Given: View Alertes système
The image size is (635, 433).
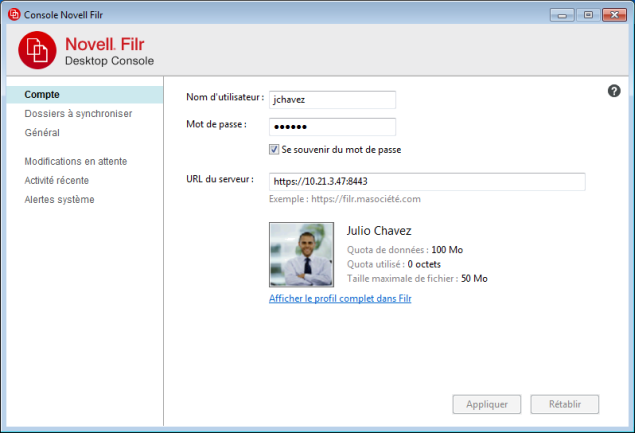Looking at the screenshot, I should [x=59, y=199].
